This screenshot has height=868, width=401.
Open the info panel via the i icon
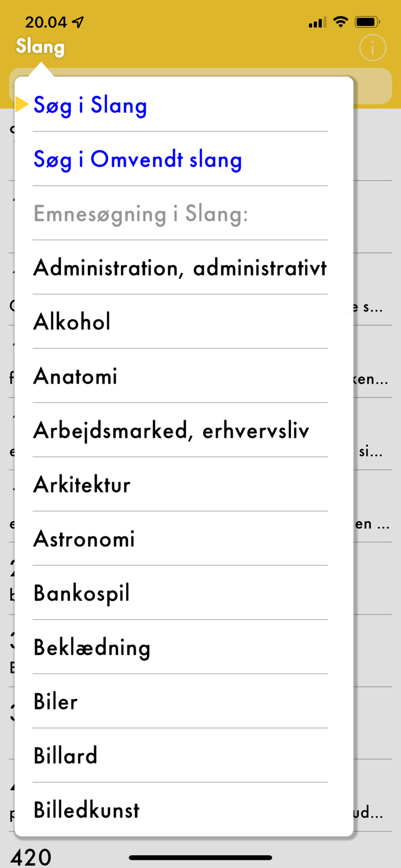373,47
